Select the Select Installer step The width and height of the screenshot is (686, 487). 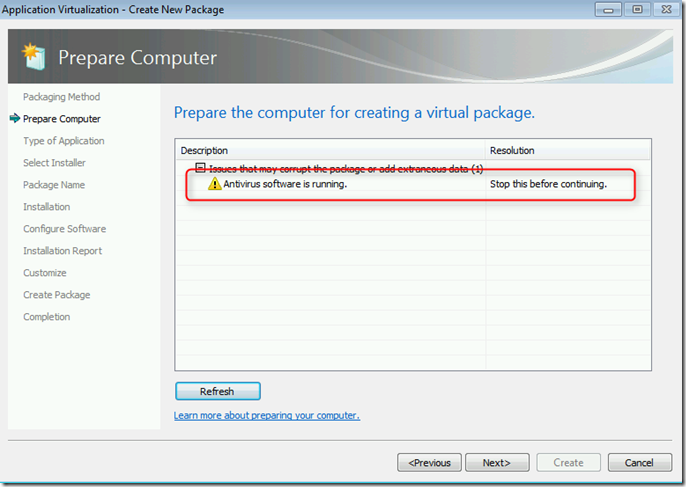click(x=54, y=163)
